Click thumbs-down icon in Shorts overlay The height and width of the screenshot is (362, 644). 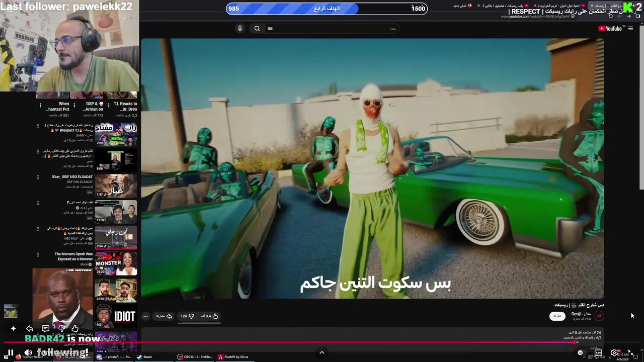[x=61, y=328]
